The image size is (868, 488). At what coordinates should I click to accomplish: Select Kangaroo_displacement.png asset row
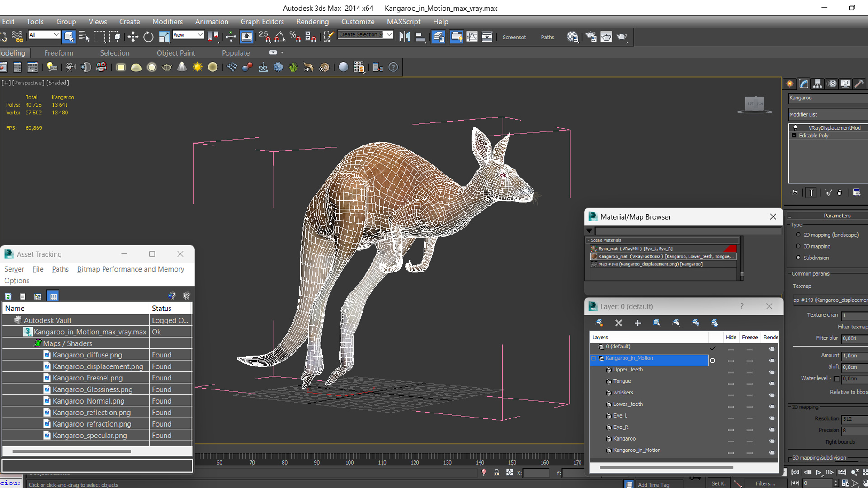pos(97,366)
